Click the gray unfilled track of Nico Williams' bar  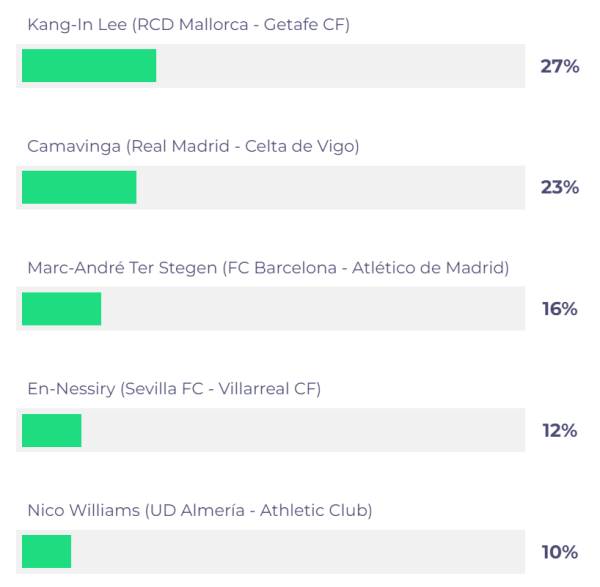[298, 552]
